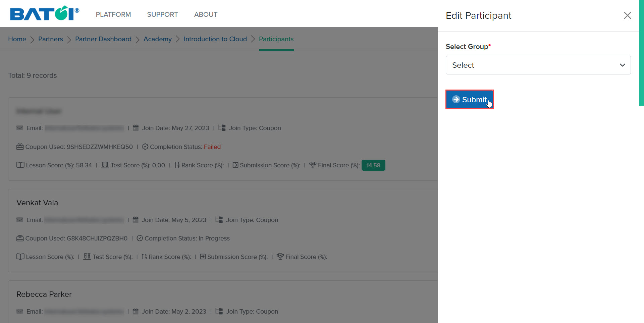The image size is (644, 323).
Task: Open the SUPPORT menu
Action: click(x=162, y=14)
